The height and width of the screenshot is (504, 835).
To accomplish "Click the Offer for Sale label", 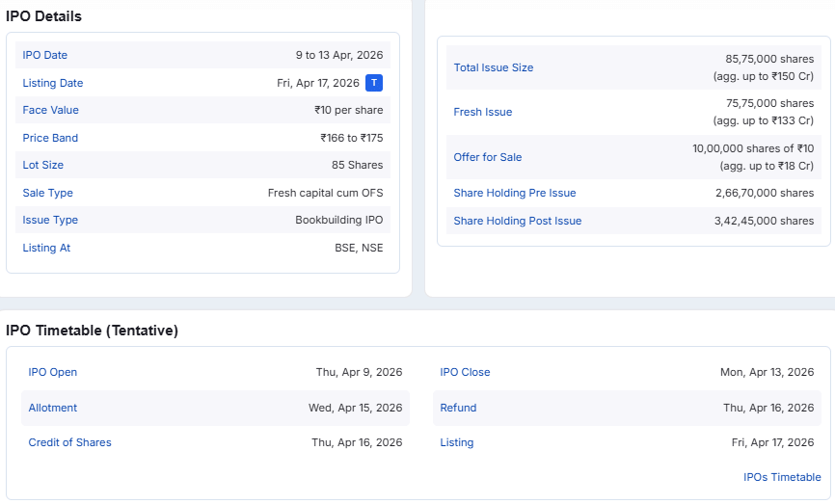I will 488,157.
